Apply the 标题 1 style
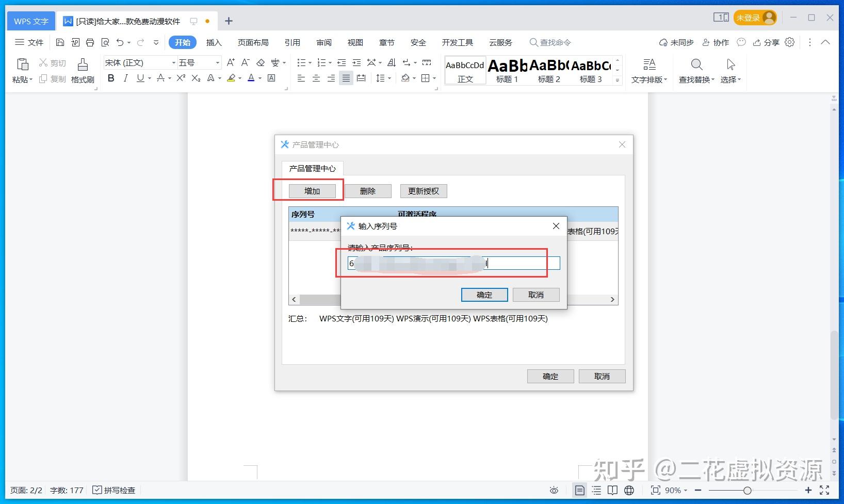844x504 pixels. [x=507, y=70]
